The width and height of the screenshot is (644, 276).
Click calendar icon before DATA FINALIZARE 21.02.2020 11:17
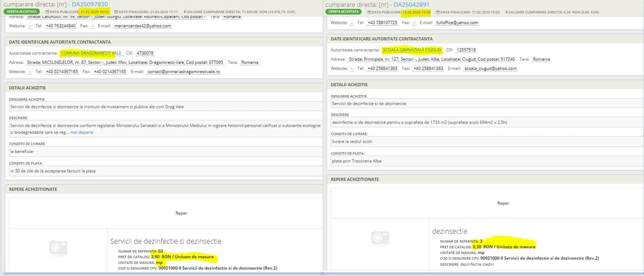[115, 12]
